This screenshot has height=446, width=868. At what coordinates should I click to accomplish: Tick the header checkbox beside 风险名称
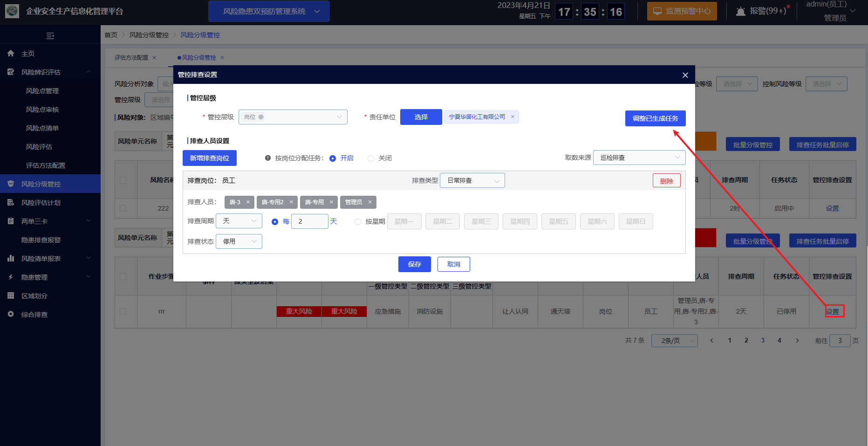123,180
